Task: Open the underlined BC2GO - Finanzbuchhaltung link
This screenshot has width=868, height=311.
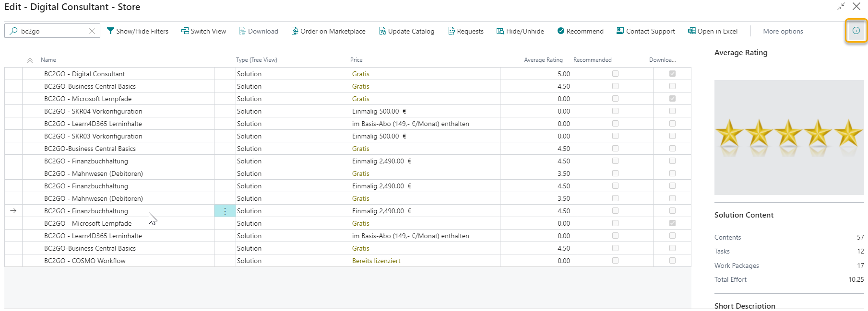Action: [x=86, y=211]
